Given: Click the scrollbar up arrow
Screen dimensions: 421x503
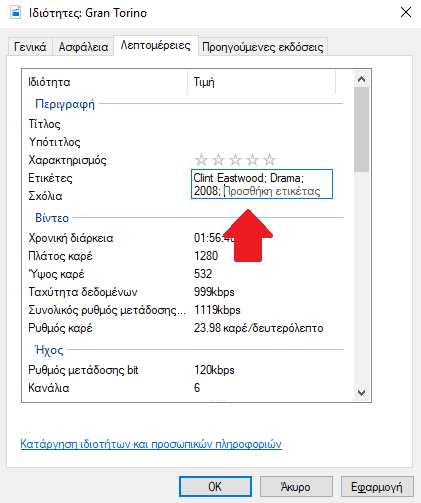Looking at the screenshot, I should pyautogui.click(x=361, y=79).
